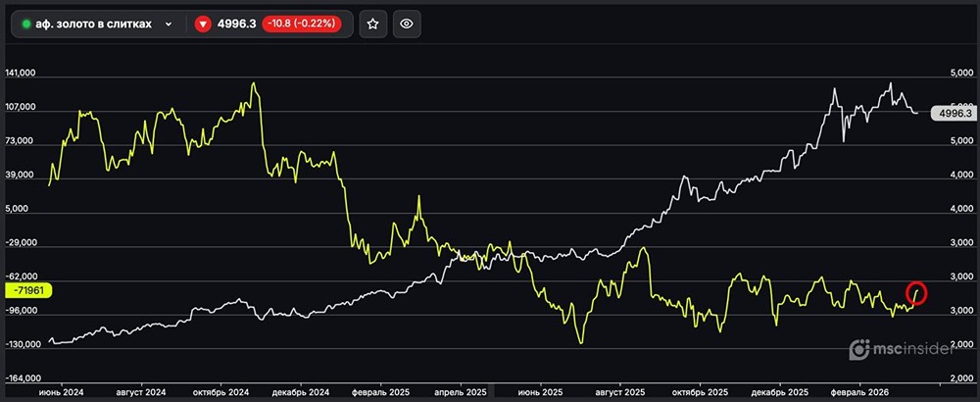
Task: Click the 4996.3 price in the header
Action: click(236, 24)
